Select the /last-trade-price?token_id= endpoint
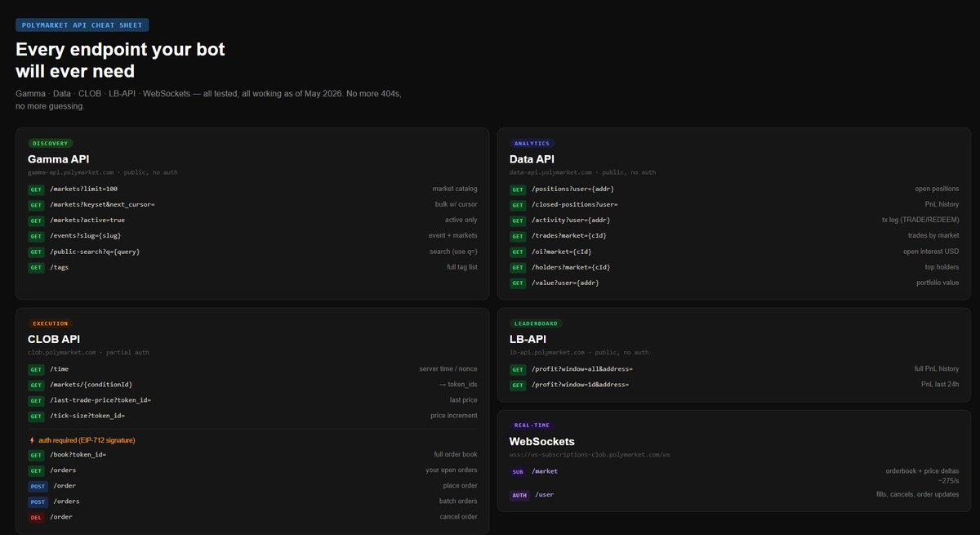The image size is (980, 535). pos(100,400)
